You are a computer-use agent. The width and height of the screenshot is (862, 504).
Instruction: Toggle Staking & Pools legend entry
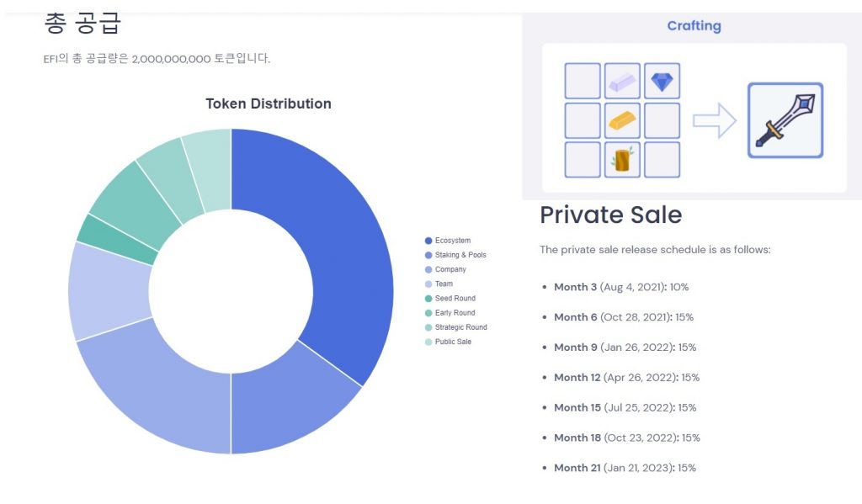[x=460, y=255]
